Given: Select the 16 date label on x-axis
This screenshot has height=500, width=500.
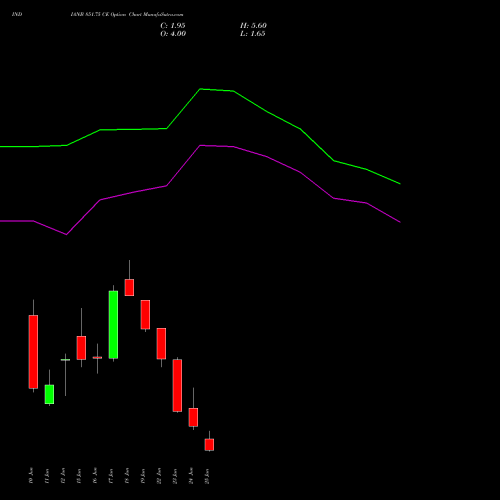Looking at the screenshot, I should 95,476.
